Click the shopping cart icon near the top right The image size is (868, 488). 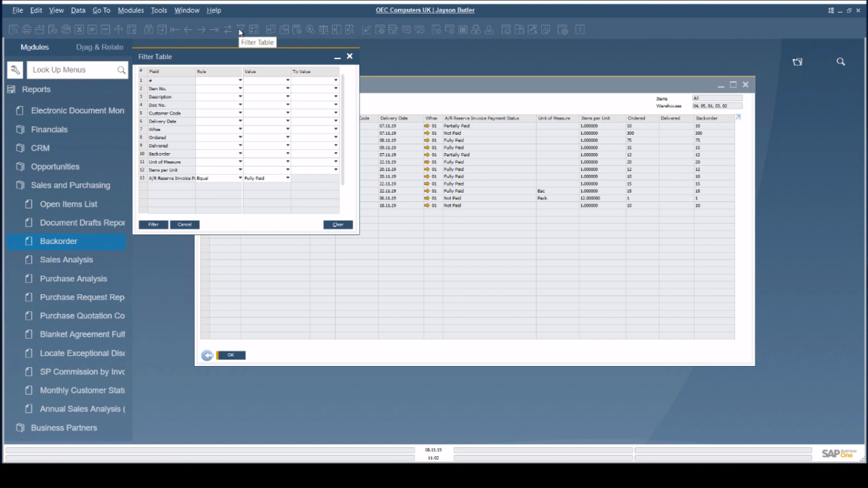797,61
